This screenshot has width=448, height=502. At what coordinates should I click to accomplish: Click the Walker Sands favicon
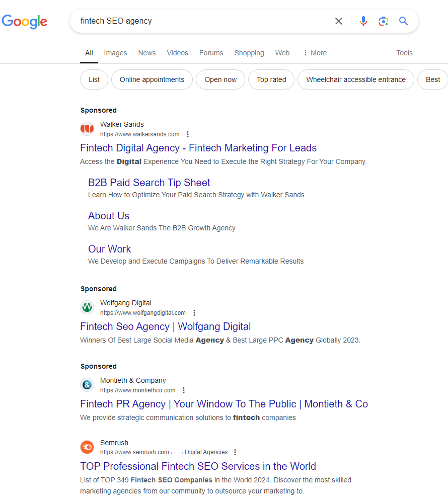tap(87, 129)
